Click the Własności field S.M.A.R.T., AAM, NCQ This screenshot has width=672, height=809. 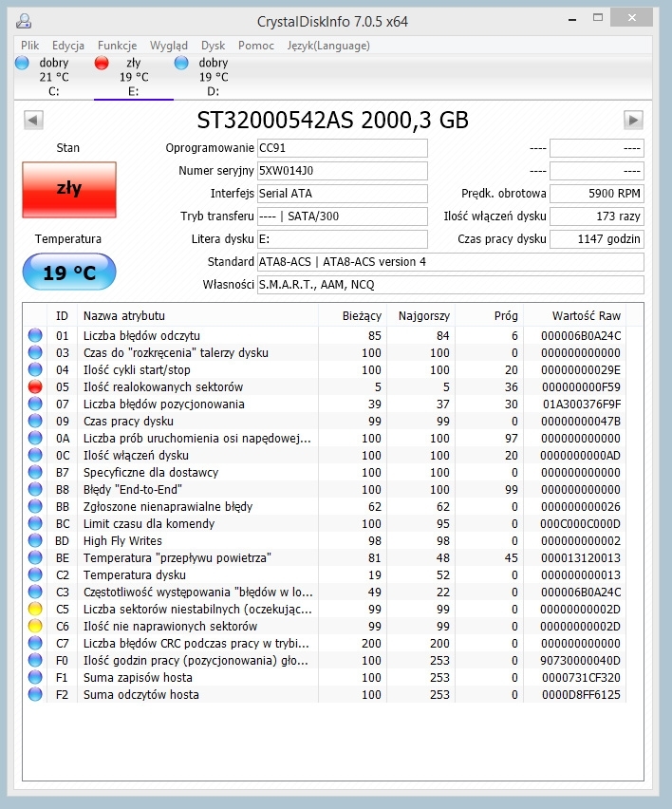click(x=451, y=284)
